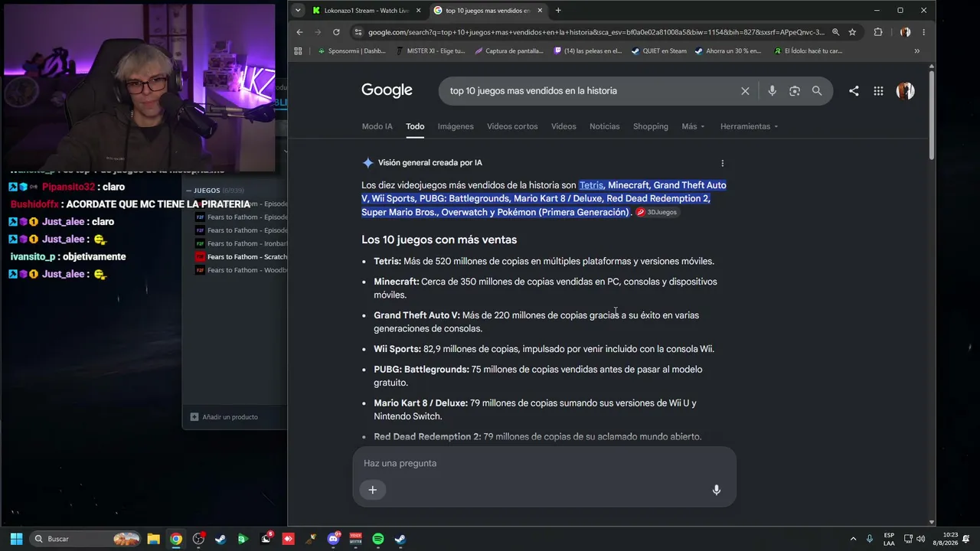Viewport: 980px width, 551px height.
Task: Open 'El Ídolo: hacé tu car...' bookmark
Action: (x=808, y=51)
